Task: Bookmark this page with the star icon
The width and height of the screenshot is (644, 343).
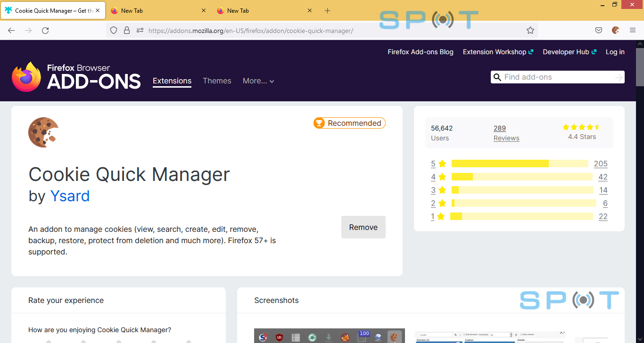Action: 530,30
